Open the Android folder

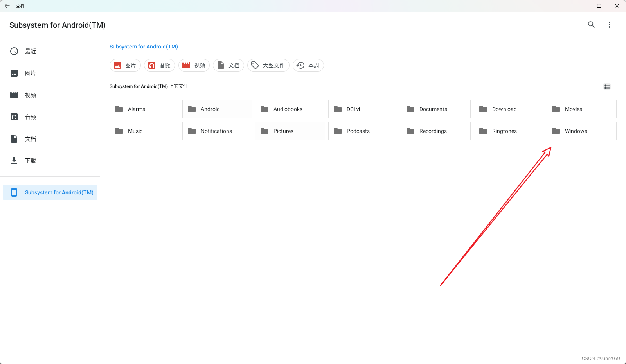[x=217, y=109]
